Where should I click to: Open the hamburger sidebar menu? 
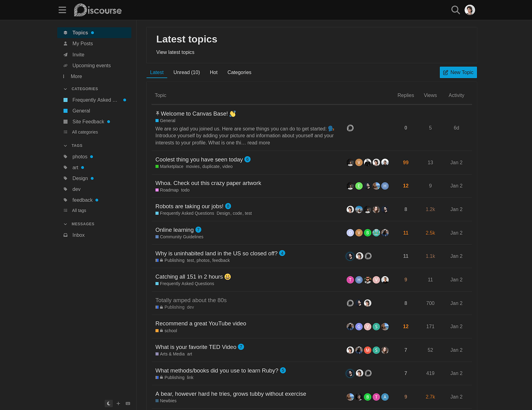(62, 10)
